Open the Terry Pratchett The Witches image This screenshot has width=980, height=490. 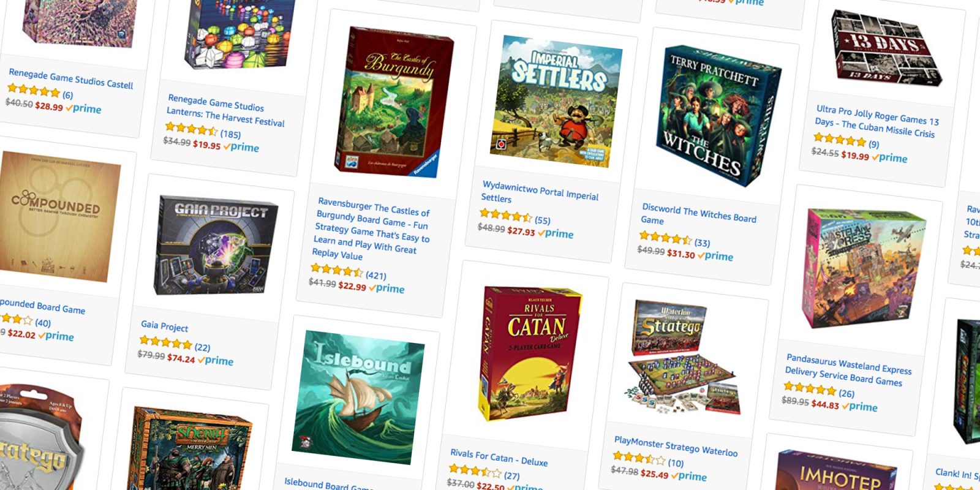tap(716, 115)
